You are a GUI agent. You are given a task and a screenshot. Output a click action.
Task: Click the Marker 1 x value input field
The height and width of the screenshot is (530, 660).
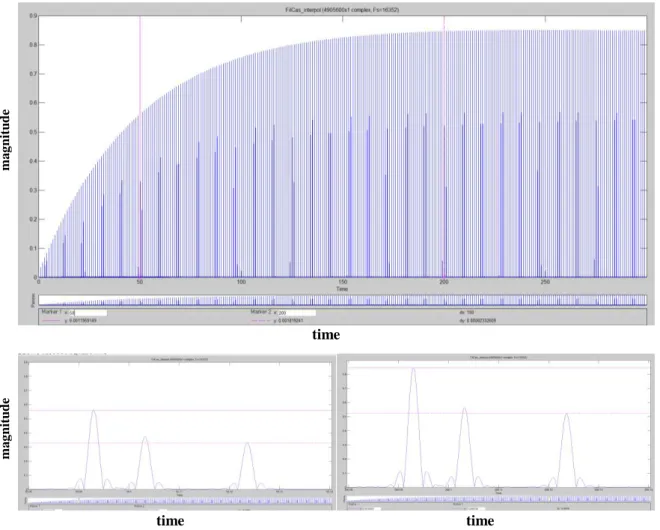point(88,313)
